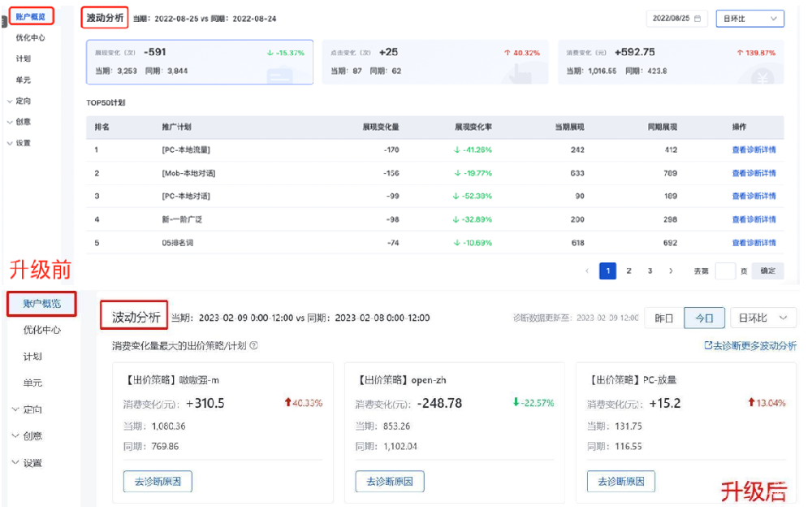Select the 展现变化 -591 metric card
This screenshot has width=812, height=515.
point(199,62)
